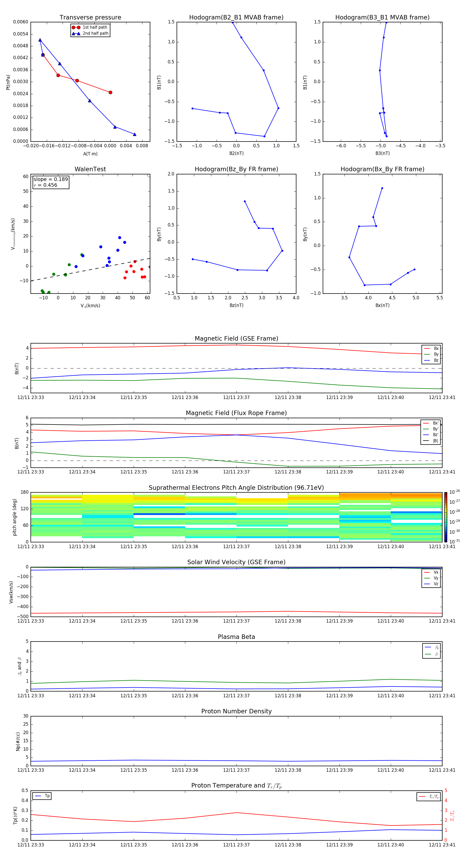Click the 'Hodogram(B3_B1 MVAB frame)' title

(x=382, y=18)
